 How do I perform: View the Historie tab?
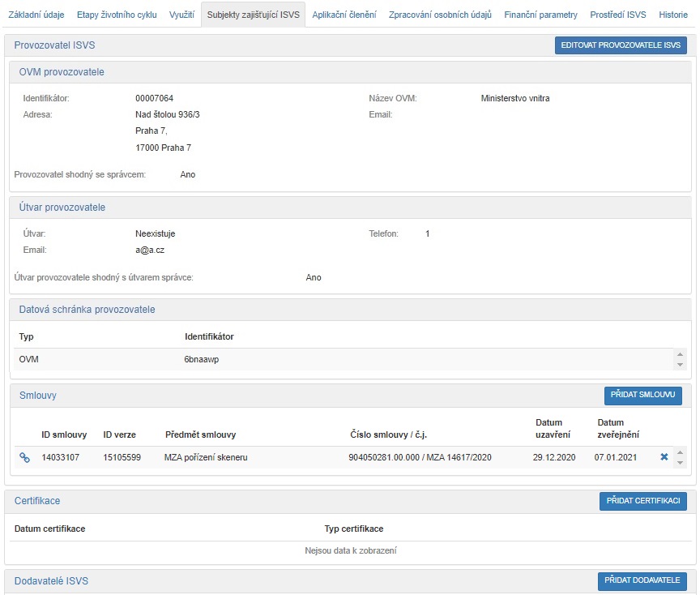point(673,15)
